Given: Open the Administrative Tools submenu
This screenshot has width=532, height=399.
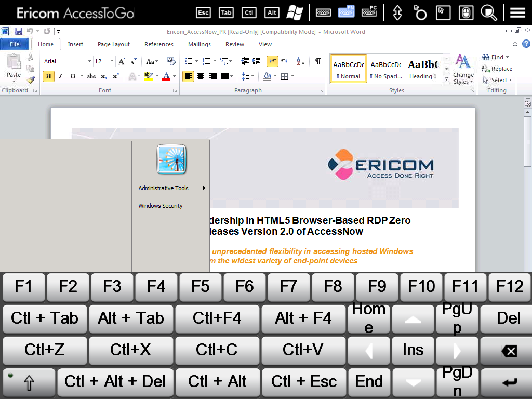Looking at the screenshot, I should tap(171, 188).
